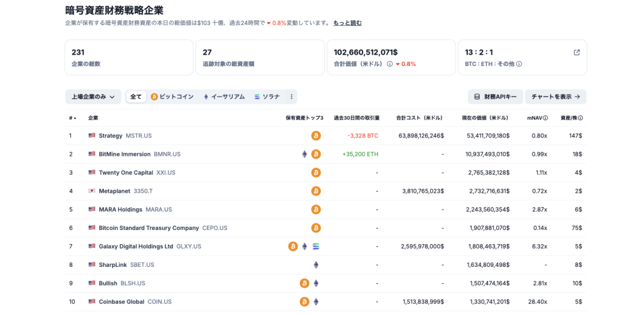The image size is (644, 314).
Task: Open the もっと読む link
Action: click(x=347, y=23)
